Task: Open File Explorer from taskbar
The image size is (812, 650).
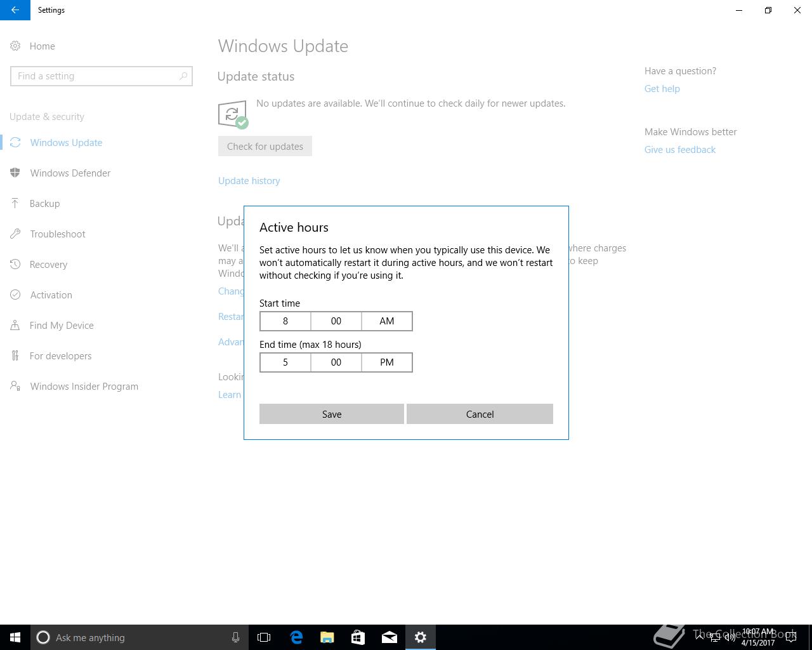Action: (327, 637)
